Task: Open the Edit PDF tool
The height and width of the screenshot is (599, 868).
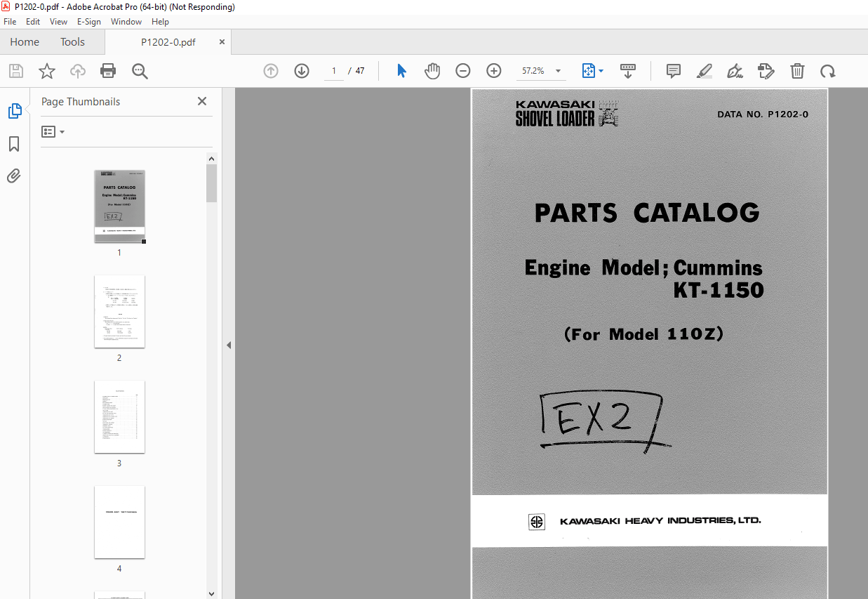Action: [766, 71]
